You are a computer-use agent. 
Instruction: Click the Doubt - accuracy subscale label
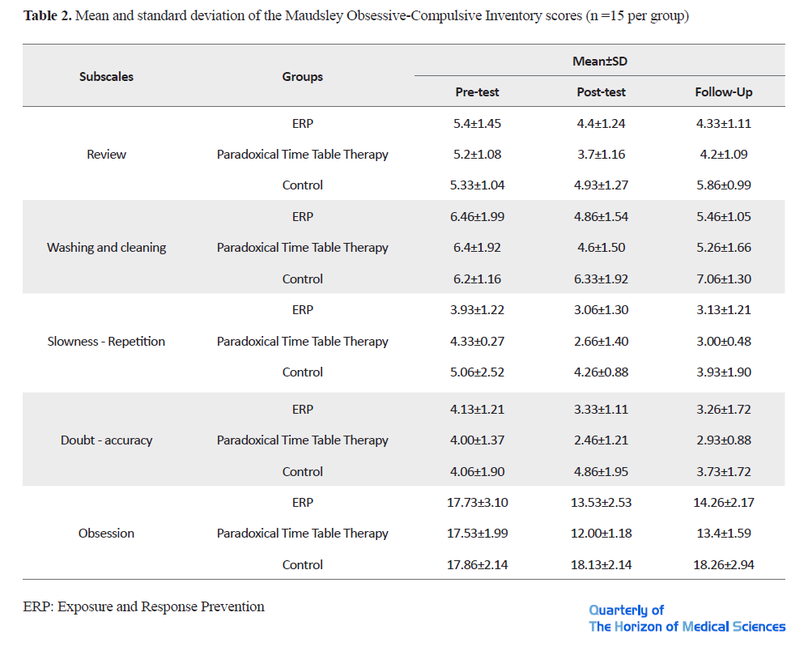coord(106,440)
